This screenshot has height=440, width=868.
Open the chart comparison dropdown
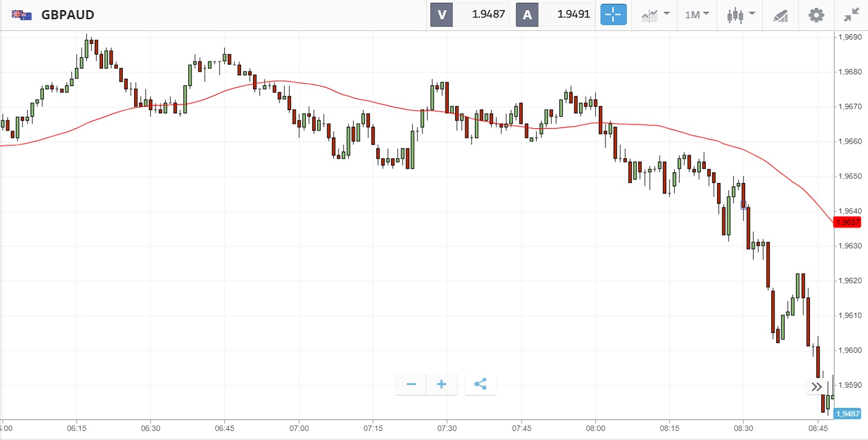point(656,15)
